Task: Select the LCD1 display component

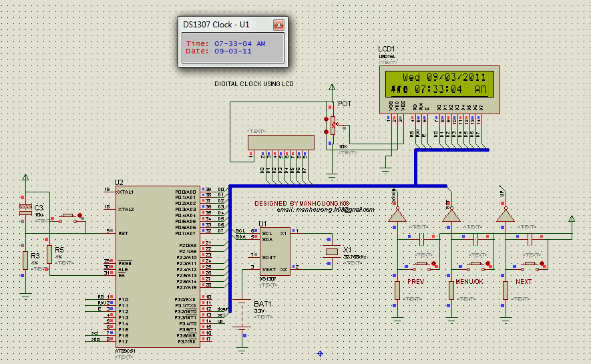Action: tap(439, 90)
